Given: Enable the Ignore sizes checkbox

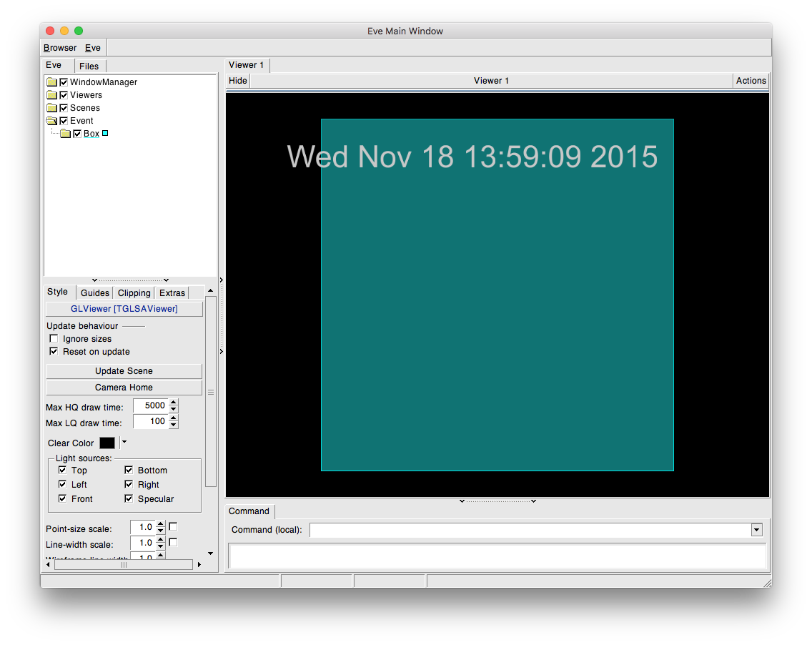Looking at the screenshot, I should (x=54, y=339).
